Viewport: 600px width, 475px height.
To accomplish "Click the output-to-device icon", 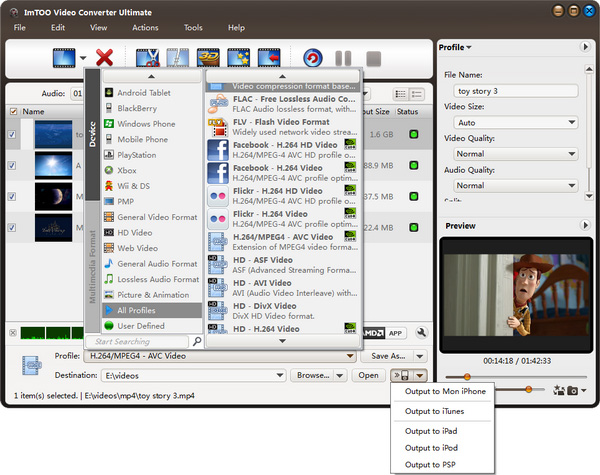I will [x=401, y=375].
